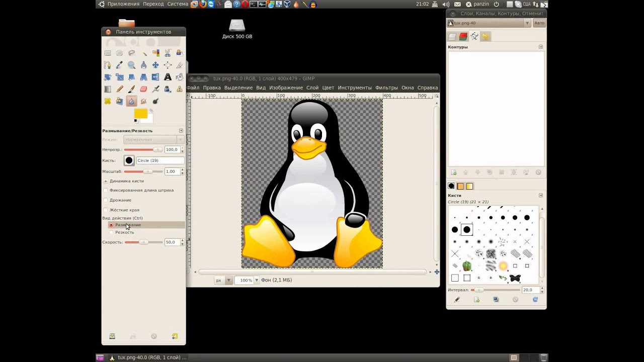This screenshot has width=644, height=362.
Task: Open the Система system menu
Action: [x=178, y=4]
